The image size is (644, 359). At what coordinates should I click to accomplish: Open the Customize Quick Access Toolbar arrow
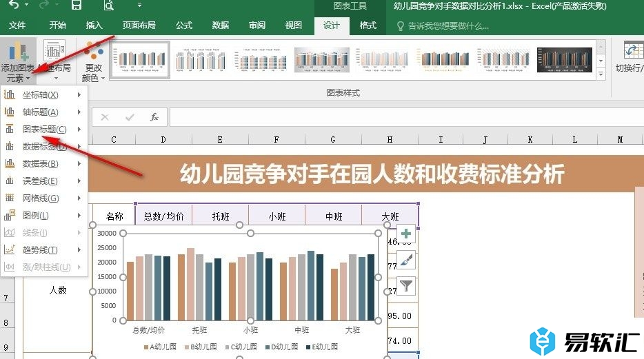pos(139,5)
